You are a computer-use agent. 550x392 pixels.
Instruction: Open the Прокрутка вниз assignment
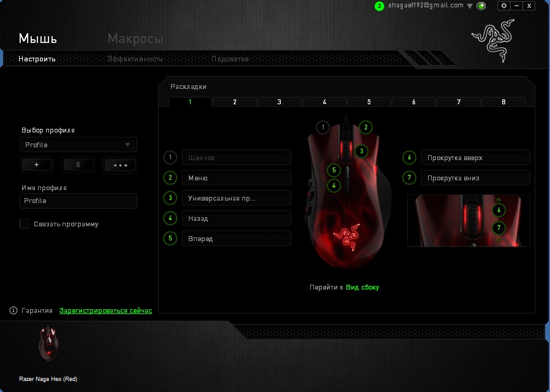coord(475,178)
